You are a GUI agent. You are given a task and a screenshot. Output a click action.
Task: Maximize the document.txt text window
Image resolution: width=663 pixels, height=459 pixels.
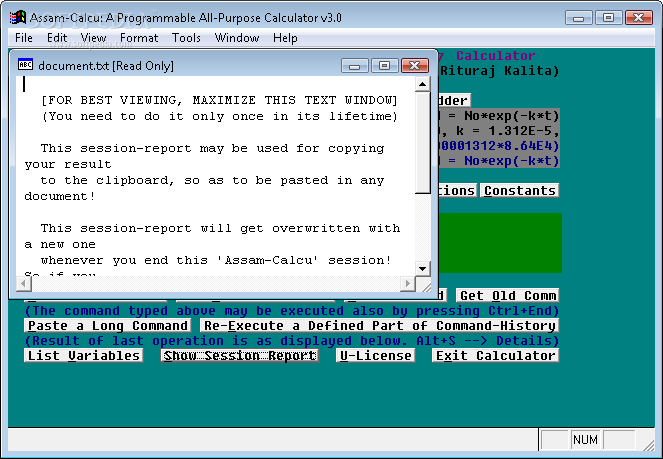(384, 66)
